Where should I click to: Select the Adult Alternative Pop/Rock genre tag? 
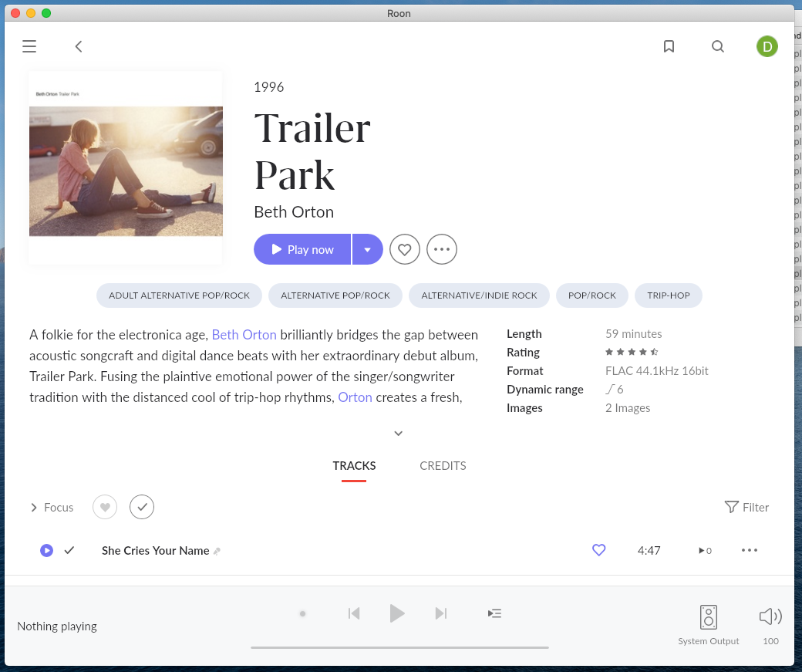click(179, 295)
